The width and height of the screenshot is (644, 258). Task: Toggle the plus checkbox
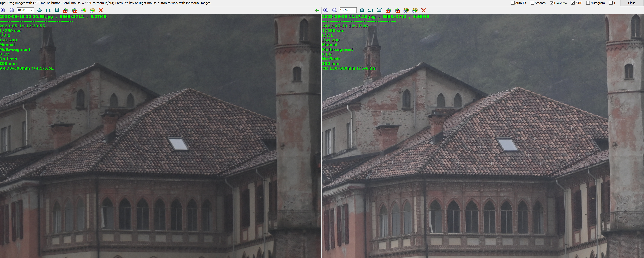click(x=611, y=3)
